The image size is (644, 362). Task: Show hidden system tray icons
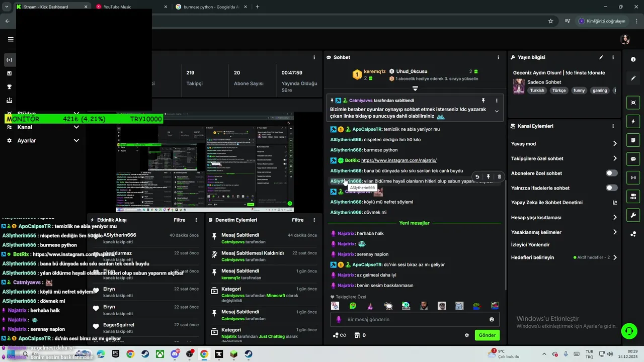pos(544,354)
